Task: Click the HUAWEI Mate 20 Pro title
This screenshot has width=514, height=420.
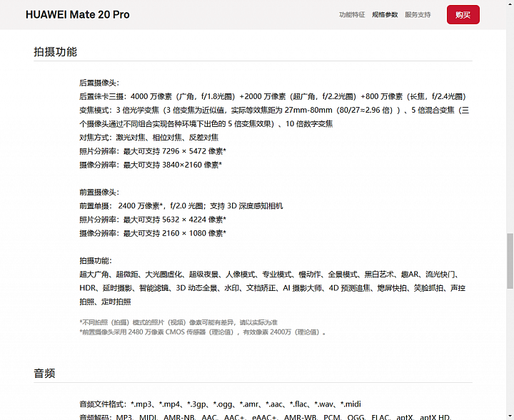Action: click(x=78, y=15)
